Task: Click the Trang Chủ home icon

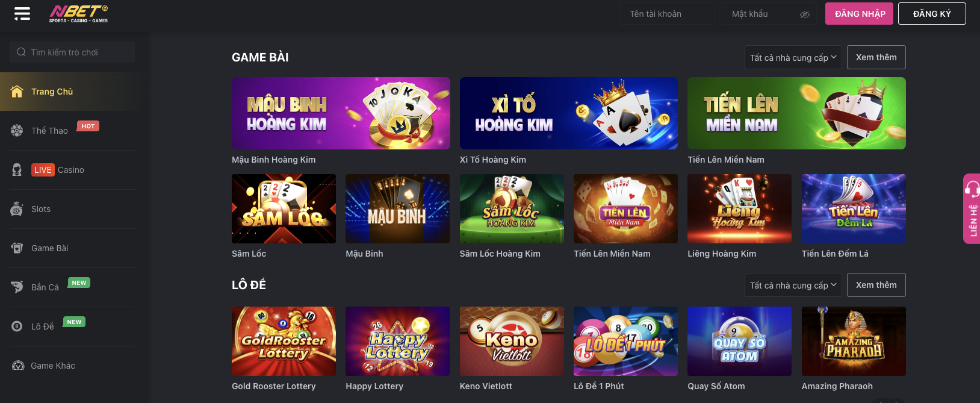Action: coord(17,92)
